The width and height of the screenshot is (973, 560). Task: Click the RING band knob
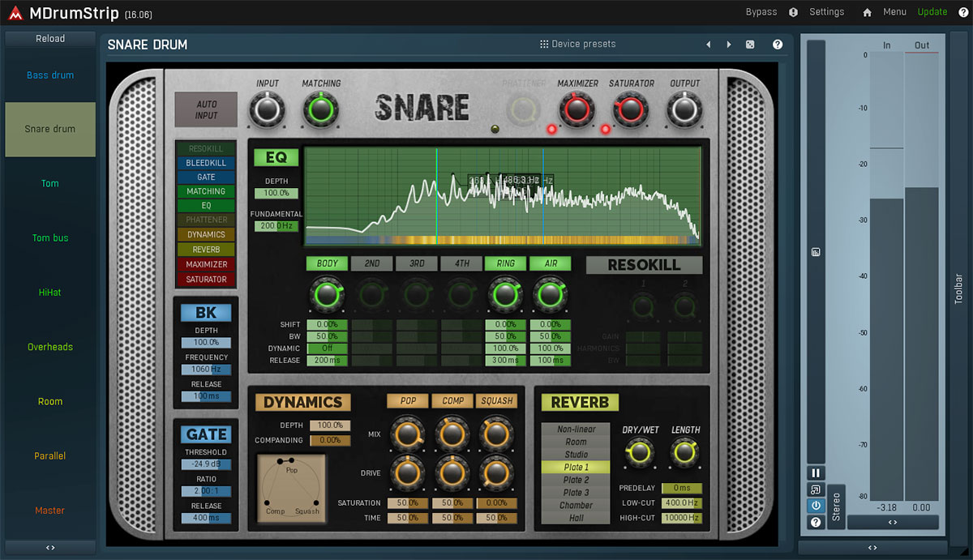(x=505, y=294)
